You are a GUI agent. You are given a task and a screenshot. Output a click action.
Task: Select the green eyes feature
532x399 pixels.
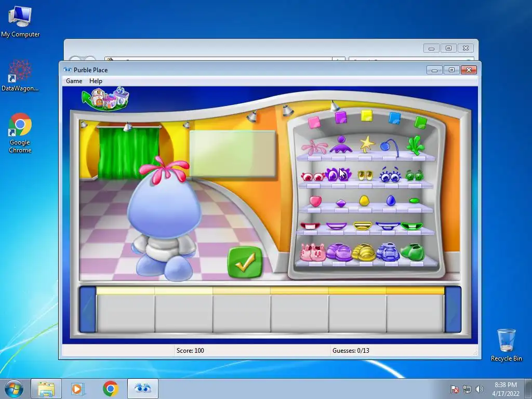click(414, 176)
